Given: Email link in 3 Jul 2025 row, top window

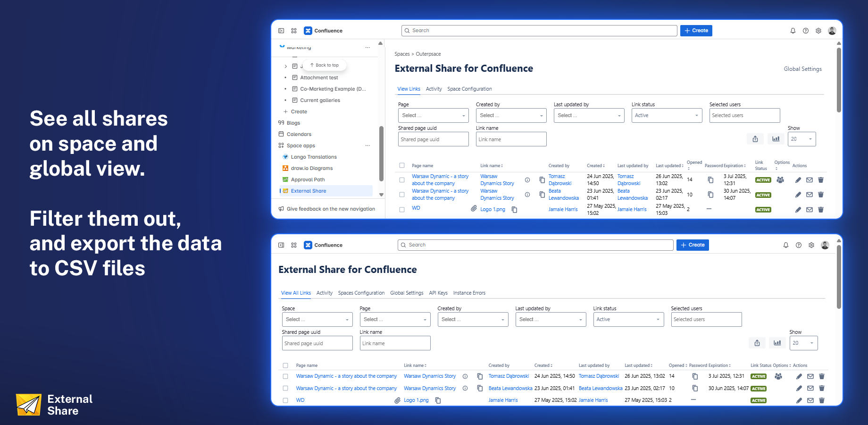Looking at the screenshot, I should pos(810,180).
